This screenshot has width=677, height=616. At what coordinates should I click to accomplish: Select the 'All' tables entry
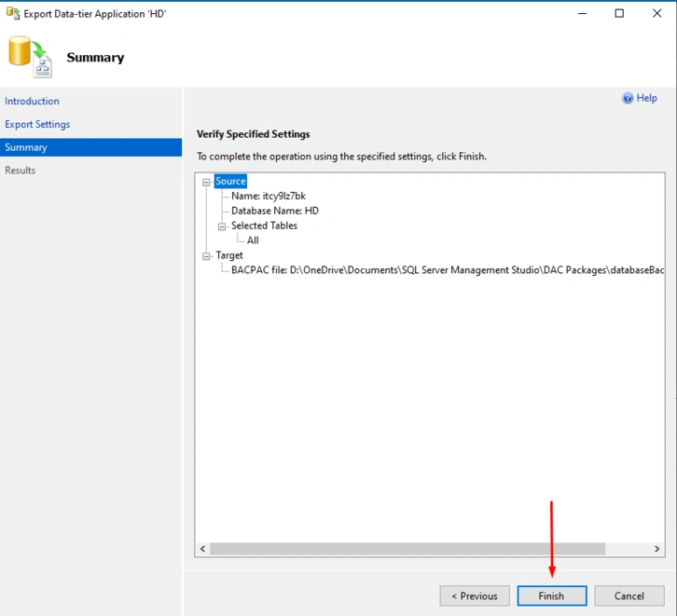click(x=253, y=240)
